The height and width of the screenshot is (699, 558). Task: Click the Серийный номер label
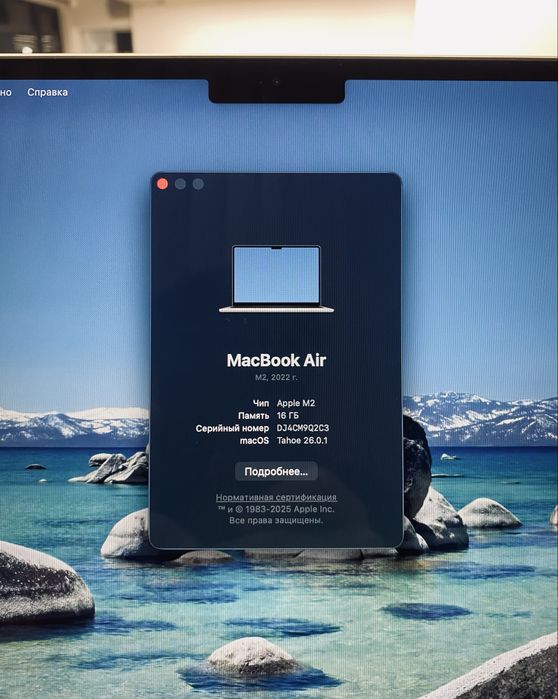coord(232,428)
